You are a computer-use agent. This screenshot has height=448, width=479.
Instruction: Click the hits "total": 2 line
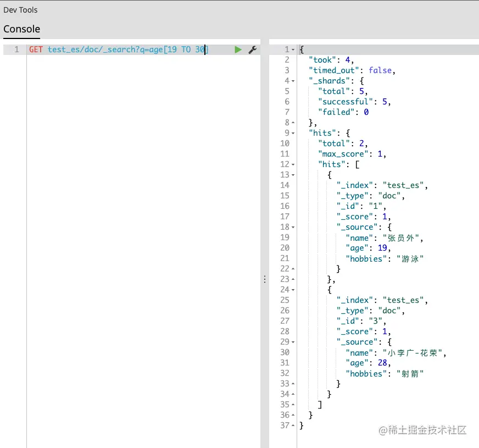coord(343,143)
